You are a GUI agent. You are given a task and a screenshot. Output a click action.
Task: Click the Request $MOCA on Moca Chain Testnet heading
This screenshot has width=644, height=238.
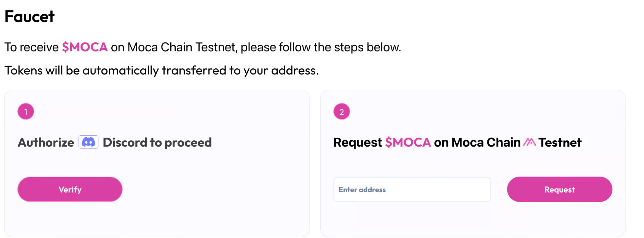click(457, 142)
